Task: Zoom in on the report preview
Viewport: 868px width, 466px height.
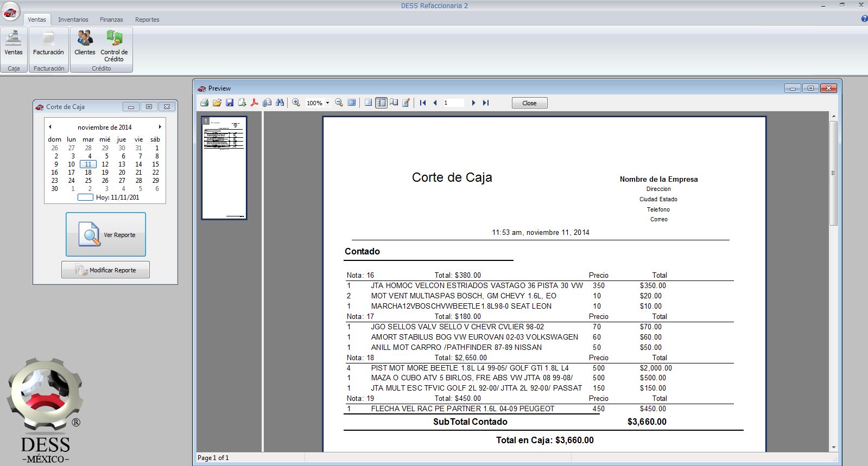Action: coord(296,103)
